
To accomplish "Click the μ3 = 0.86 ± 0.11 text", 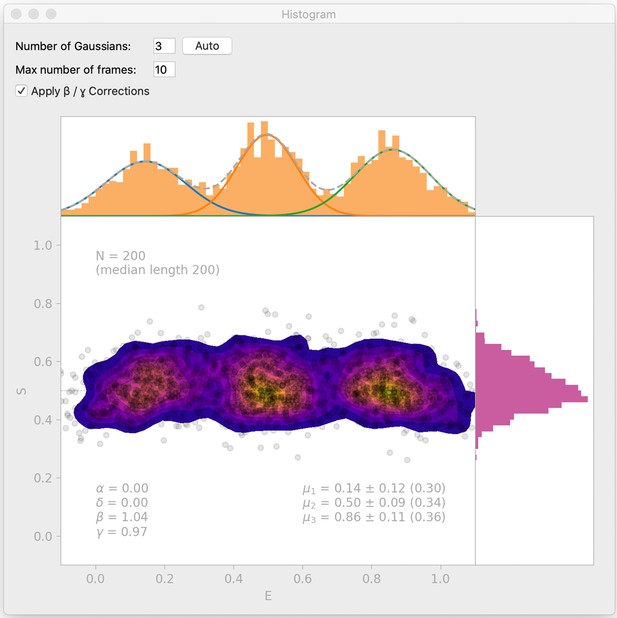I will 374,517.
